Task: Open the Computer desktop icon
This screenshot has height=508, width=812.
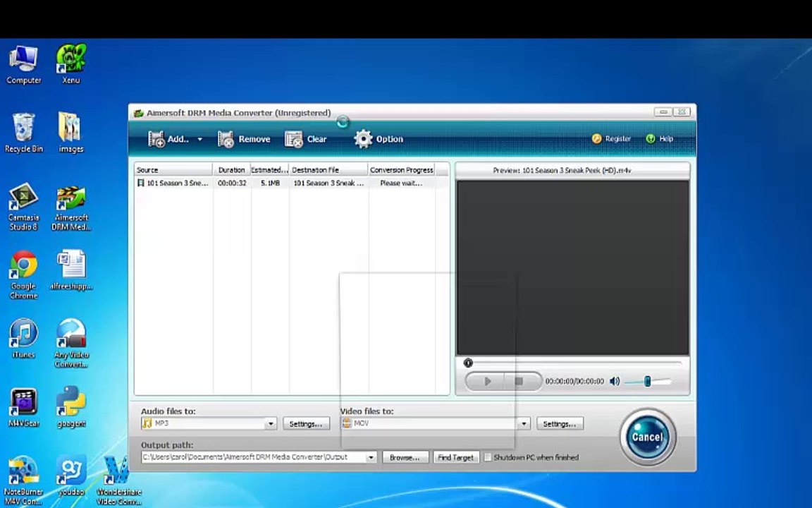Action: [x=23, y=64]
